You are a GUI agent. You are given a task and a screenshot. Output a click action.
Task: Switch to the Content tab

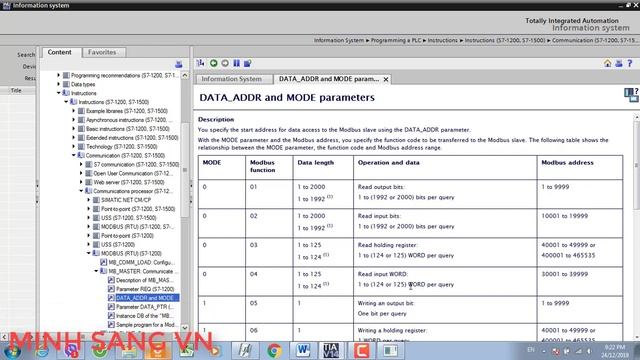60,52
